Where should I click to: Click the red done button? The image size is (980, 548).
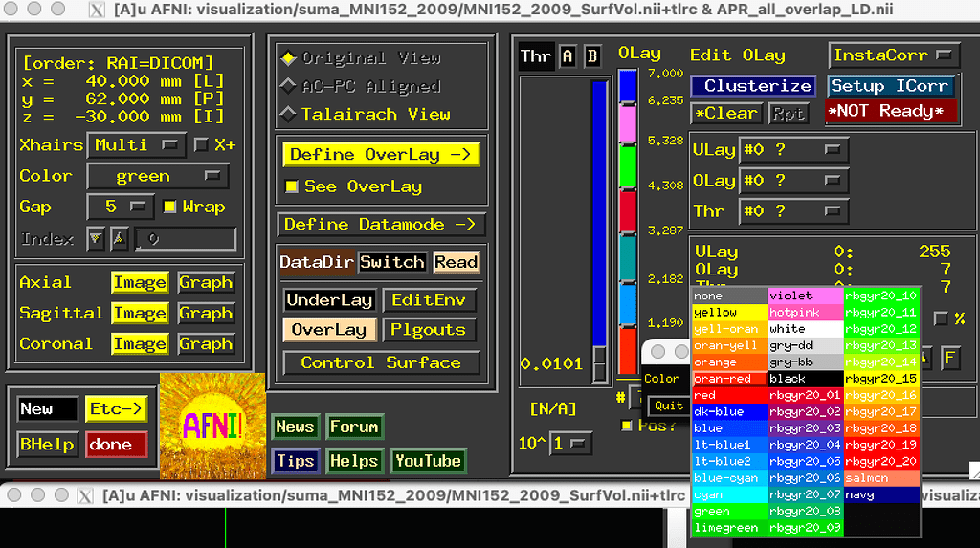click(x=116, y=445)
